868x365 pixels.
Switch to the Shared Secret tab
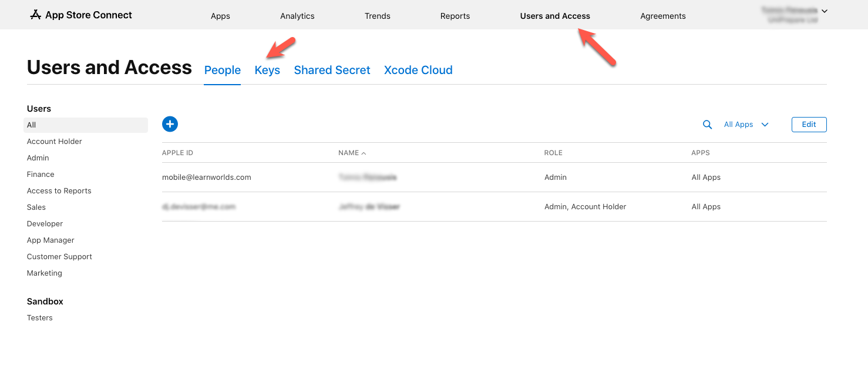(332, 70)
